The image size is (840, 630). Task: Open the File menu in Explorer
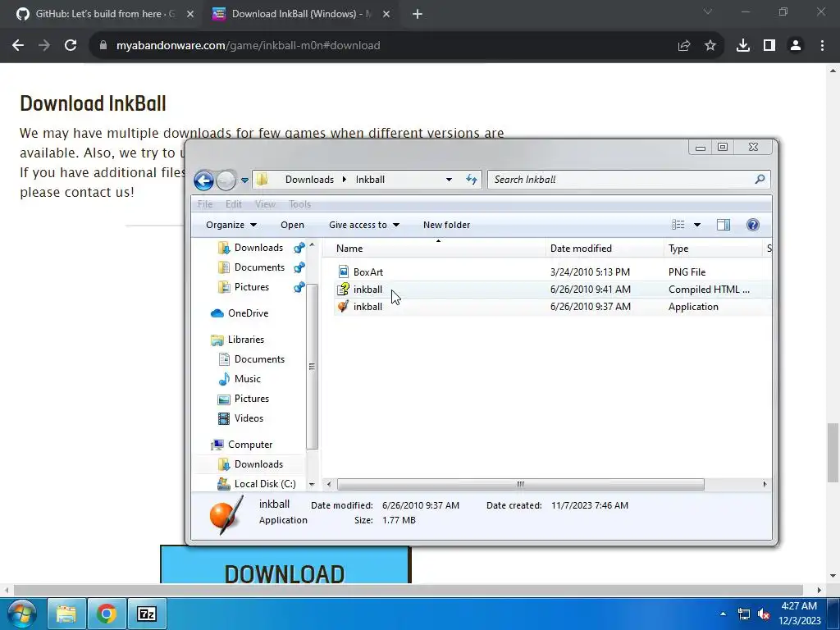[204, 204]
